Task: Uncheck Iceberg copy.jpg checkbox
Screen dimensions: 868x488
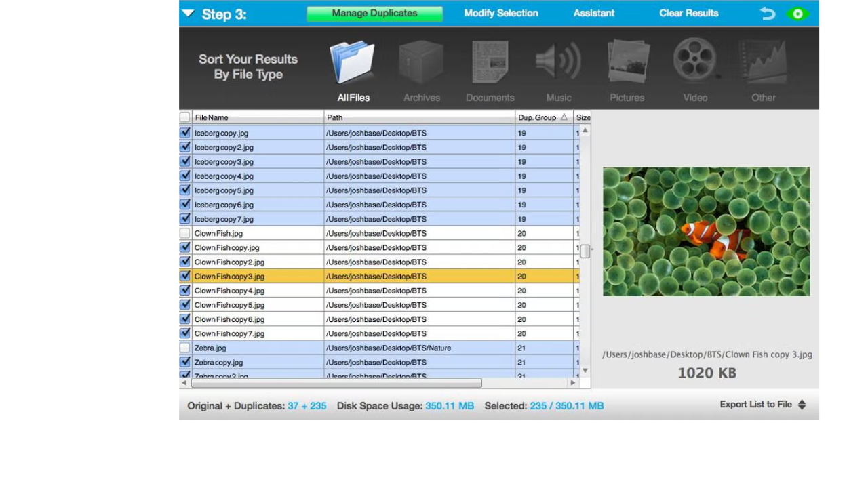Action: 185,133
